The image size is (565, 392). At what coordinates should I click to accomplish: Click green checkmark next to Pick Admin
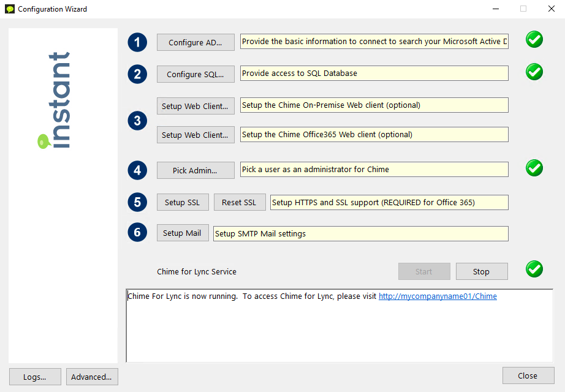coord(534,168)
